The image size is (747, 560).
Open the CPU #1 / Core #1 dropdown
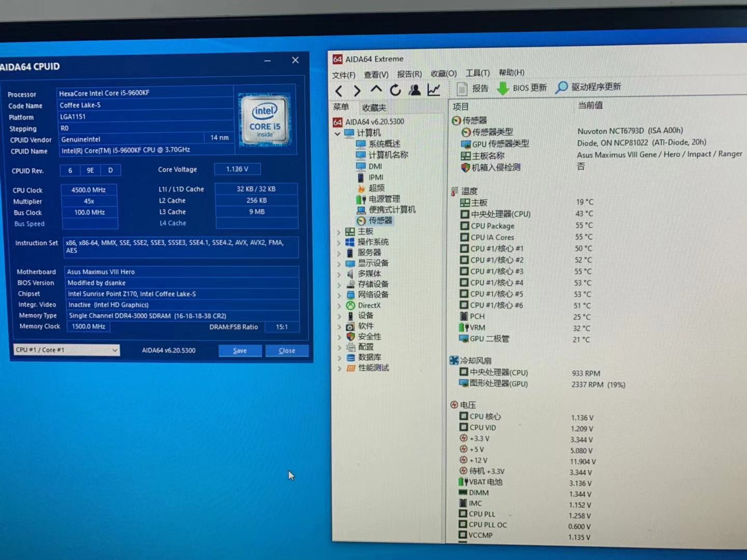pos(115,350)
